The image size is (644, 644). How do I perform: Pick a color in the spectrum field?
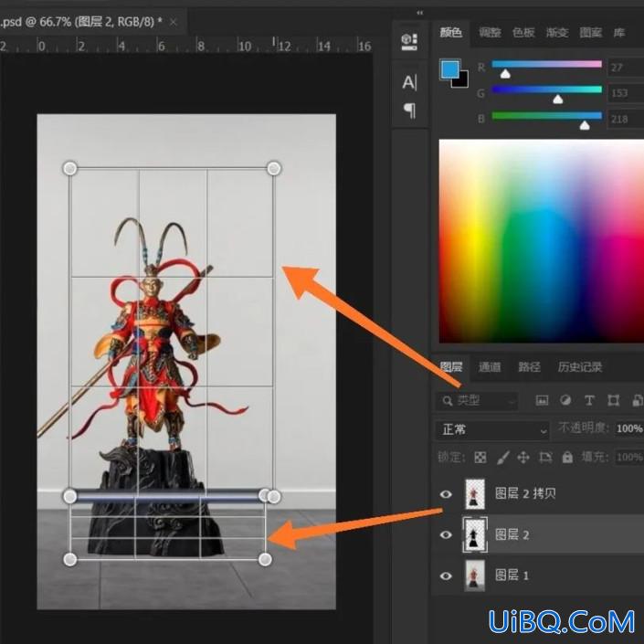tap(542, 240)
